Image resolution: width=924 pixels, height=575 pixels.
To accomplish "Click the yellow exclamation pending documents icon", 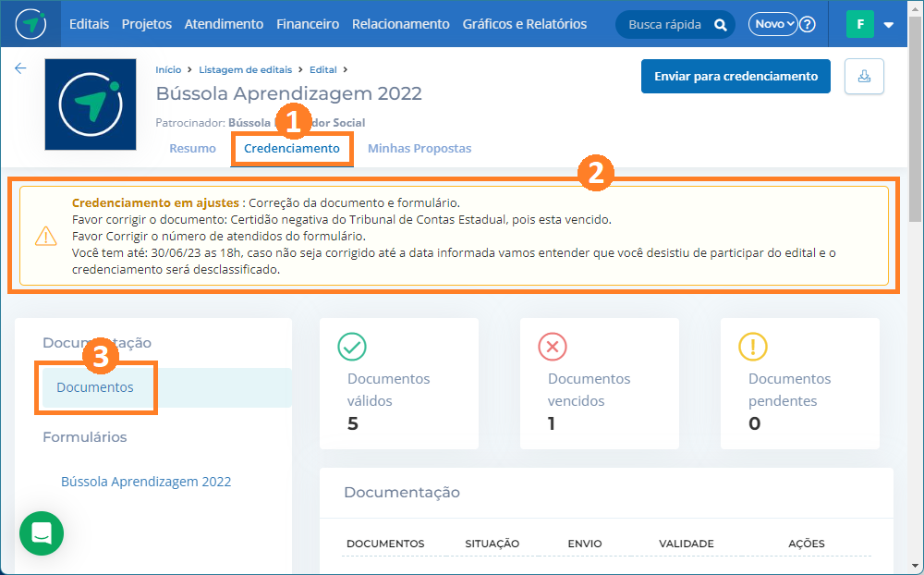I will tap(752, 347).
